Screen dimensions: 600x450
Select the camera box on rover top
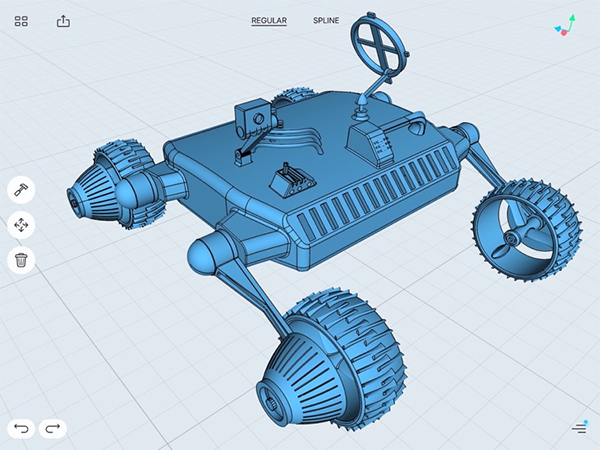[254, 118]
